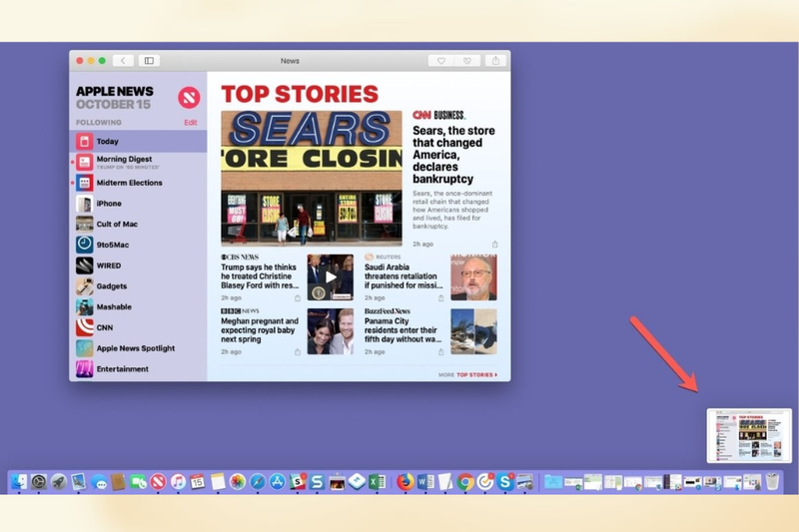Toggle the sidebar with the toolbar button

tap(149, 61)
